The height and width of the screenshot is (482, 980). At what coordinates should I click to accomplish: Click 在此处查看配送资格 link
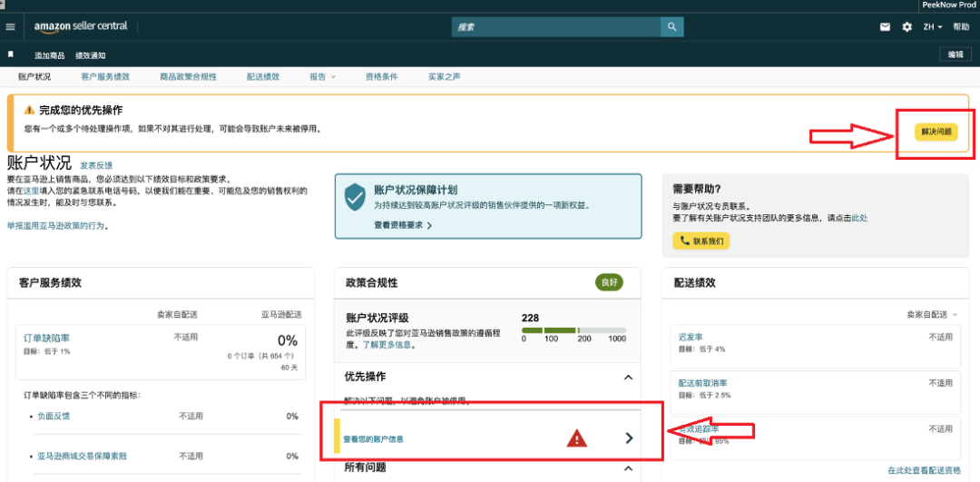pyautogui.click(x=925, y=469)
